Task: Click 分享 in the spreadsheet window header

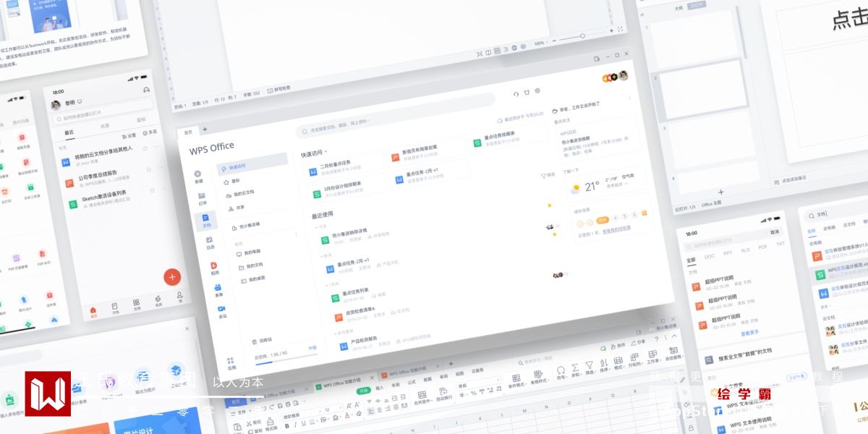Action: [638, 341]
